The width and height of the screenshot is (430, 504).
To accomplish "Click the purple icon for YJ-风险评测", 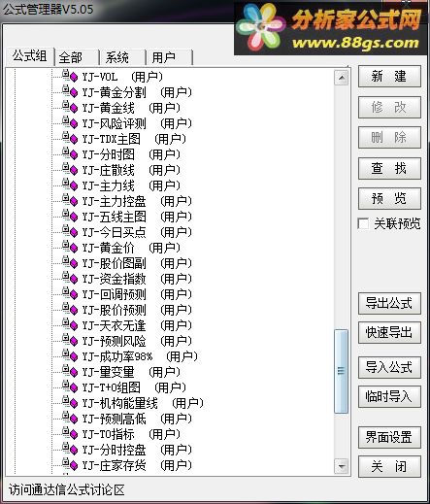I will pyautogui.click(x=70, y=122).
